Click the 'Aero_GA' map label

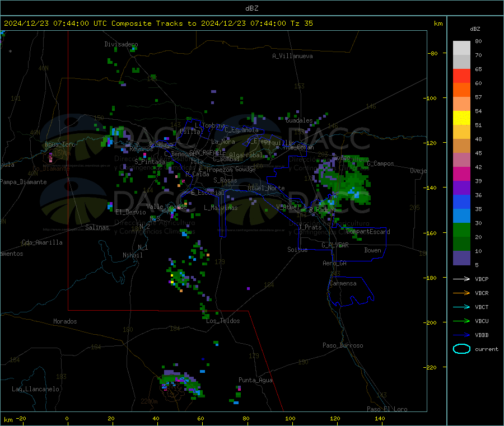click(x=335, y=263)
